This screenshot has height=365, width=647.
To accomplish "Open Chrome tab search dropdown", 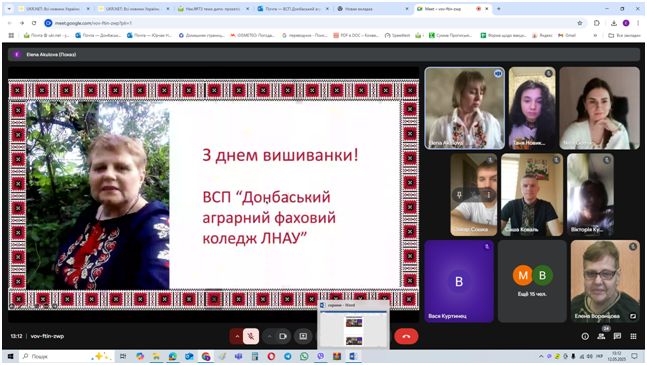I will pos(9,8).
